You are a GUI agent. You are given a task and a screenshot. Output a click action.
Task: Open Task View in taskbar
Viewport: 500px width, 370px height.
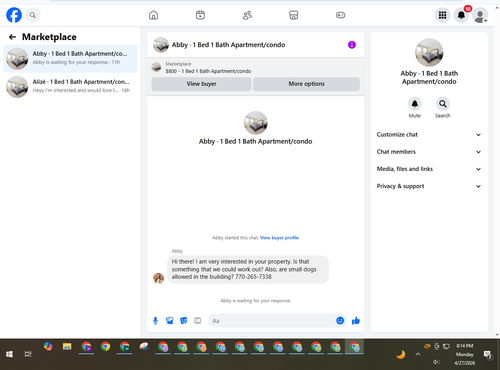pos(28,354)
